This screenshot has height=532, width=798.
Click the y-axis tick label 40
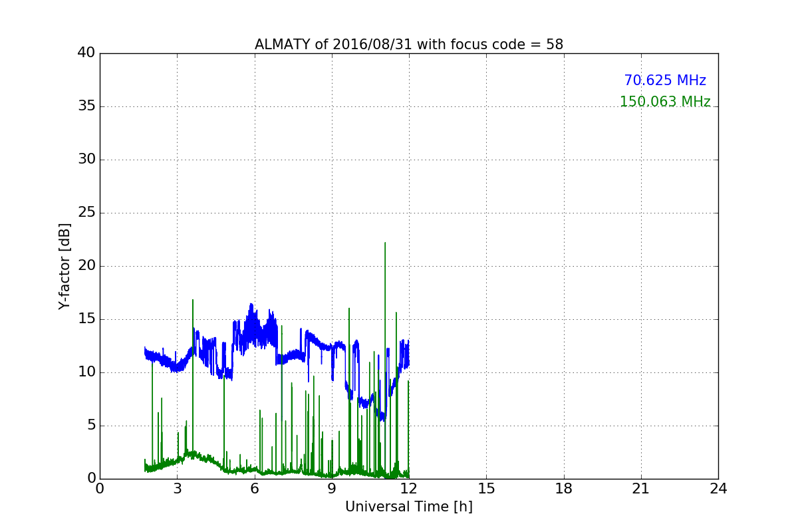86,53
